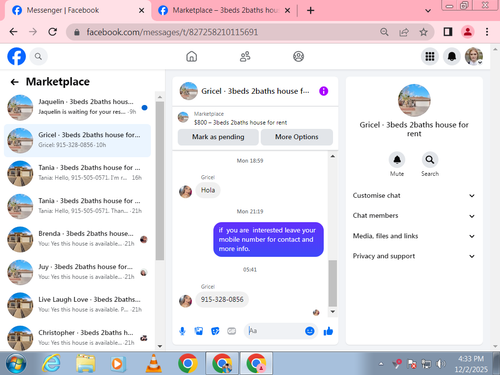The image size is (500, 375).
Task: Go to the Home feed icon
Action: [x=192, y=57]
